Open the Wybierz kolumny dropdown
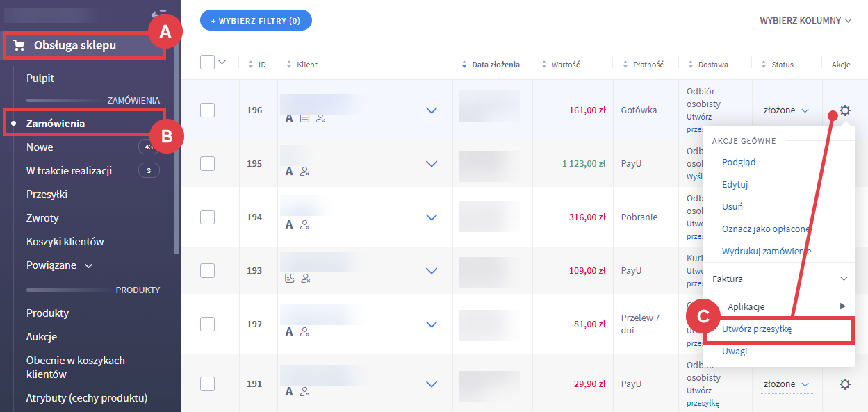 coord(805,21)
